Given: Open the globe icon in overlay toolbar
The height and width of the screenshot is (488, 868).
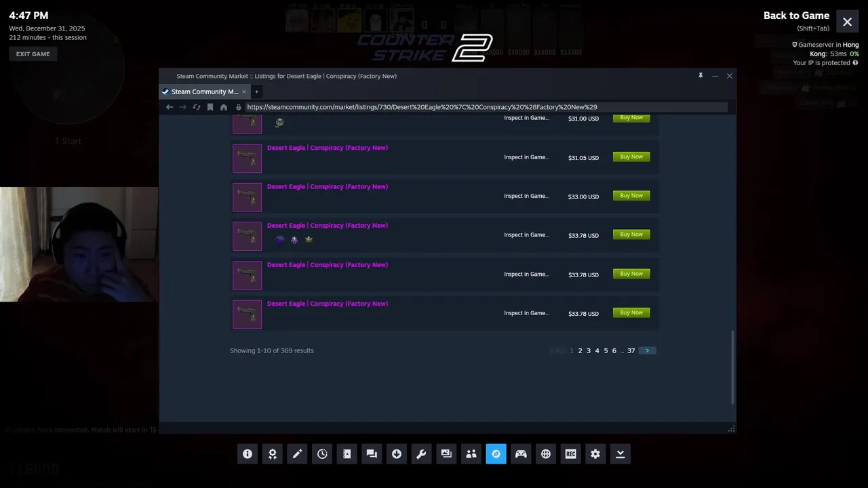Looking at the screenshot, I should point(546,454).
